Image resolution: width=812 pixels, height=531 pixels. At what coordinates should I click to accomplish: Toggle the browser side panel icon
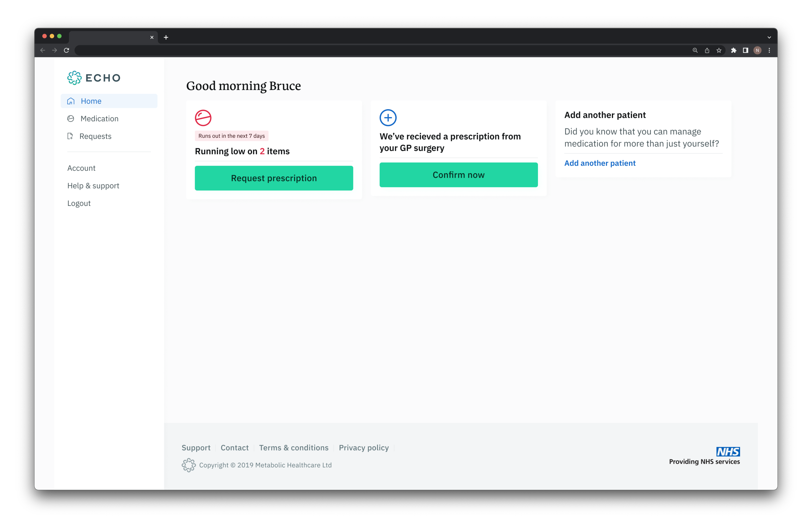[x=746, y=51]
